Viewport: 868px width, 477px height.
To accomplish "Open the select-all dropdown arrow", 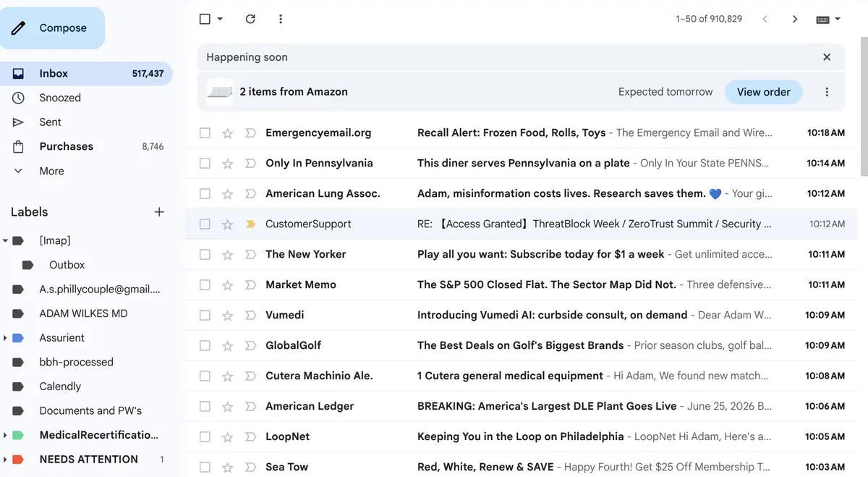I will pyautogui.click(x=220, y=19).
